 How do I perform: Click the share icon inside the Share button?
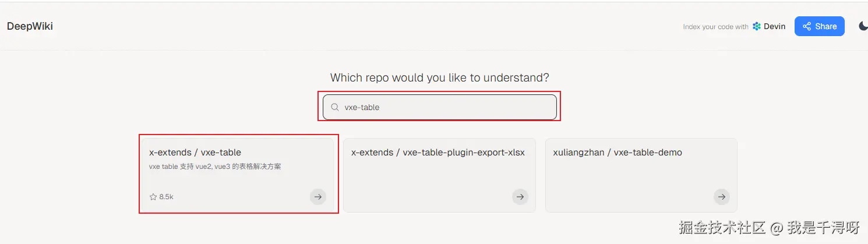[807, 26]
